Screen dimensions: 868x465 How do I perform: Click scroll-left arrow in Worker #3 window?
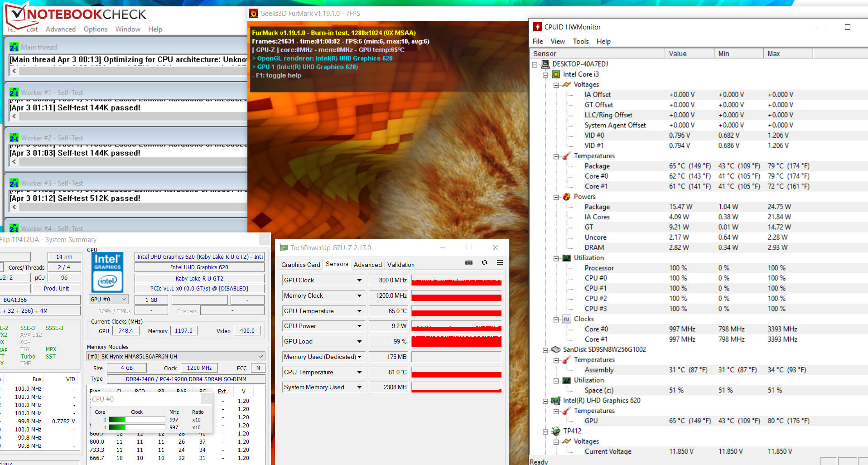tap(14, 207)
